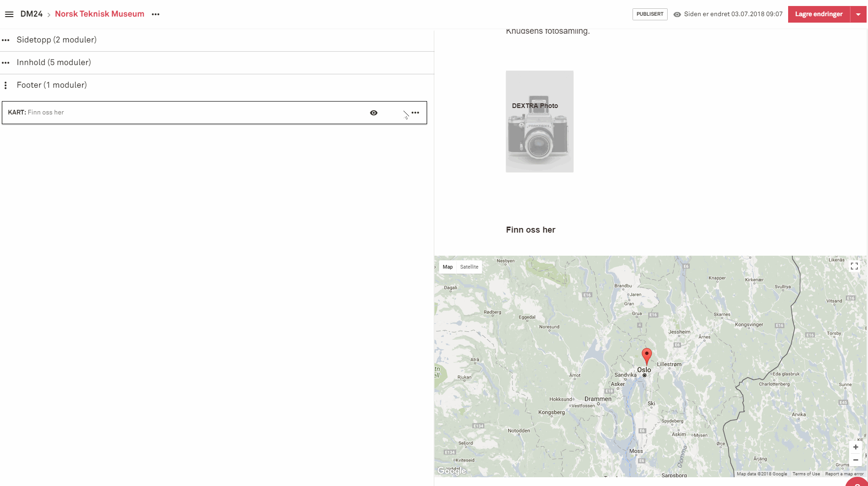Open dropdown arrow beside Lagre endringer
Screen dimensions: 868x486
858,14
